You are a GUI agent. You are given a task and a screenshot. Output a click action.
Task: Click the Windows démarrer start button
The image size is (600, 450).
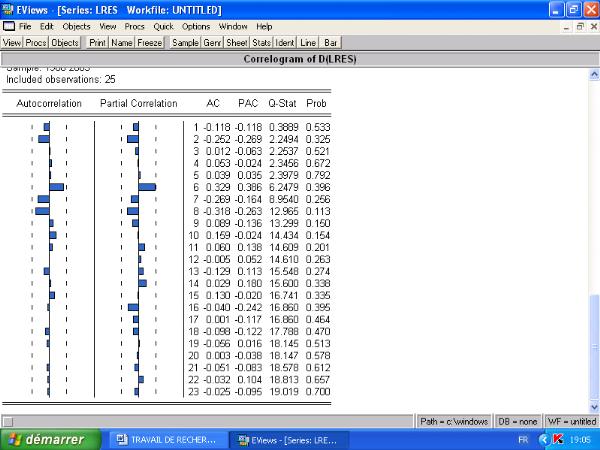[50, 439]
